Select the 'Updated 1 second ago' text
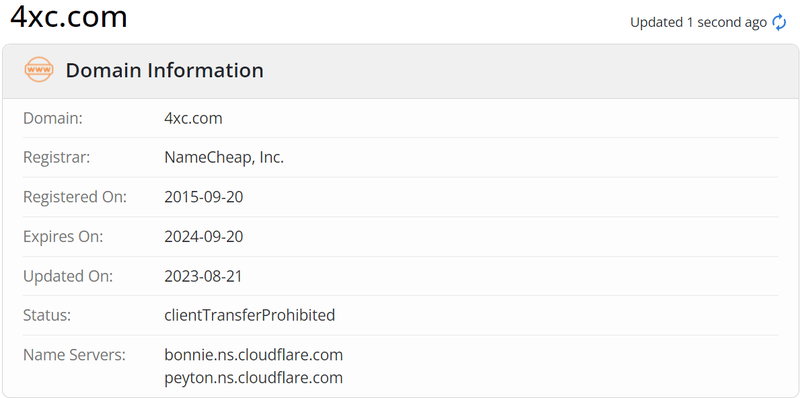The image size is (800, 398). coord(698,22)
